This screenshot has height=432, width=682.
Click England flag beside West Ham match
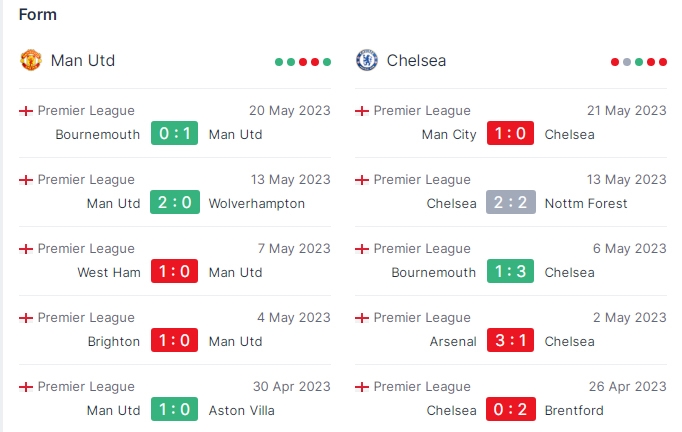coord(26,249)
